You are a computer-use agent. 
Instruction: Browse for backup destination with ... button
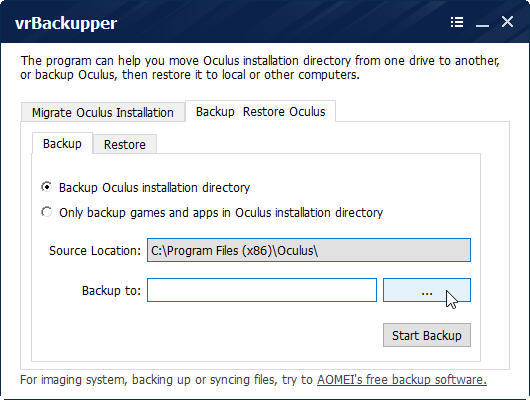click(427, 290)
